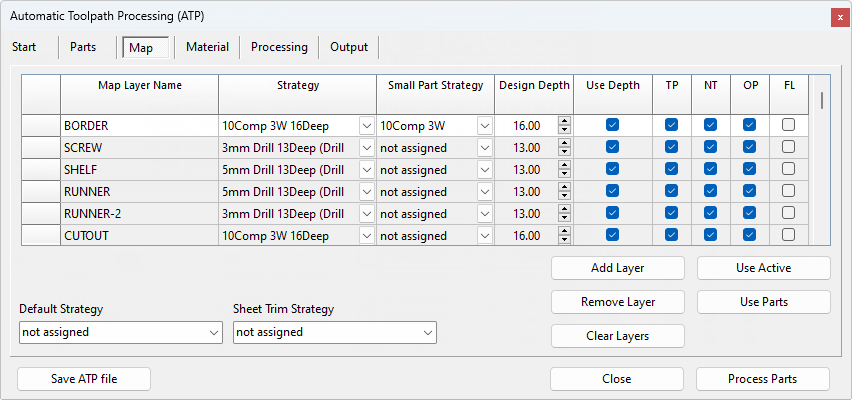
Task: Click Save ATP file button
Action: pyautogui.click(x=85, y=379)
